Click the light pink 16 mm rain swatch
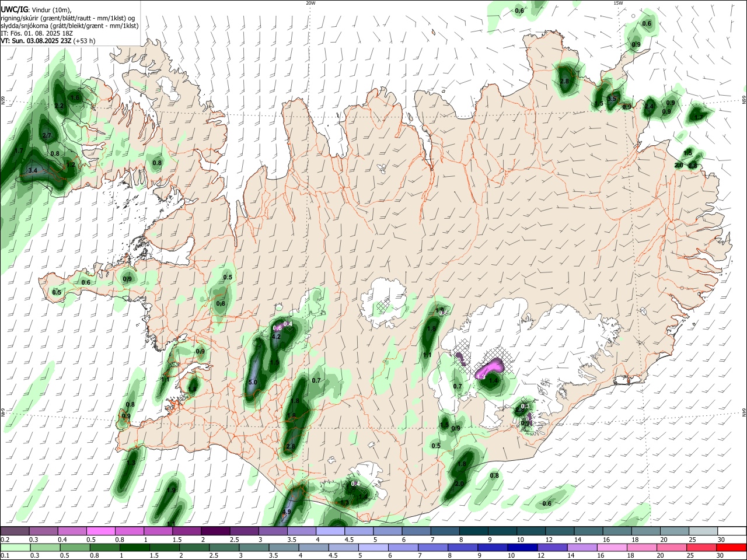The height and width of the screenshot is (560, 747). pos(612,548)
